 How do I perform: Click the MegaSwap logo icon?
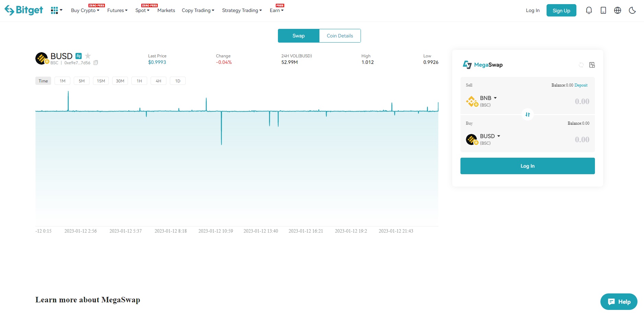pos(467,65)
